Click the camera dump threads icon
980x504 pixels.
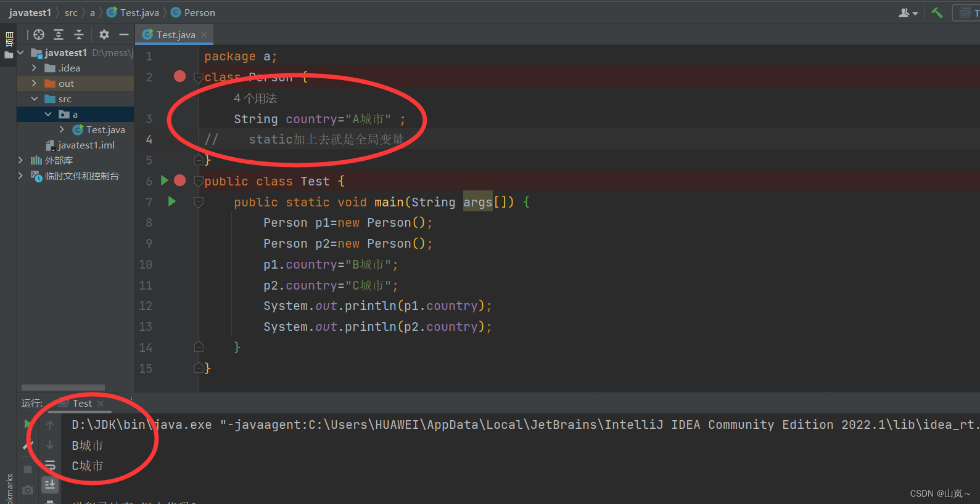coord(27,490)
